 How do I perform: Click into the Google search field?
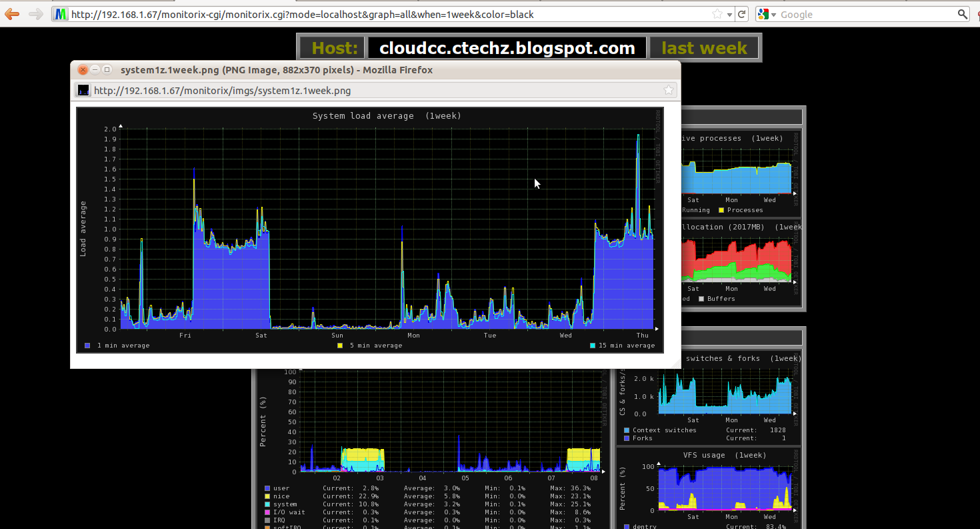point(867,14)
